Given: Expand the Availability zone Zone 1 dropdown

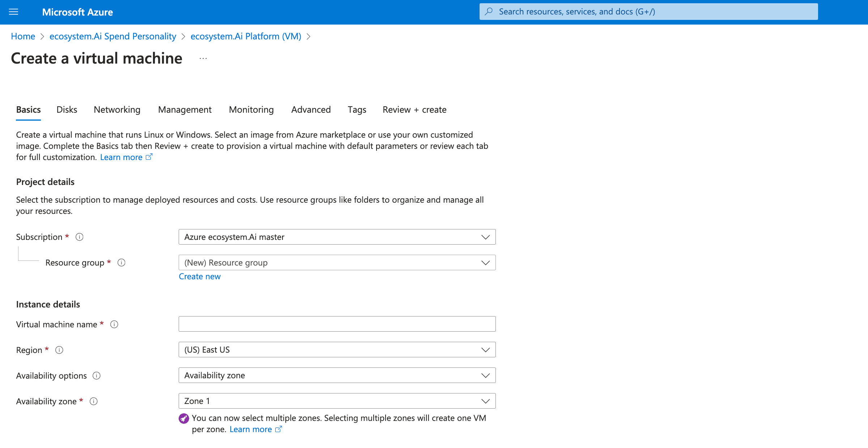Looking at the screenshot, I should (x=337, y=401).
